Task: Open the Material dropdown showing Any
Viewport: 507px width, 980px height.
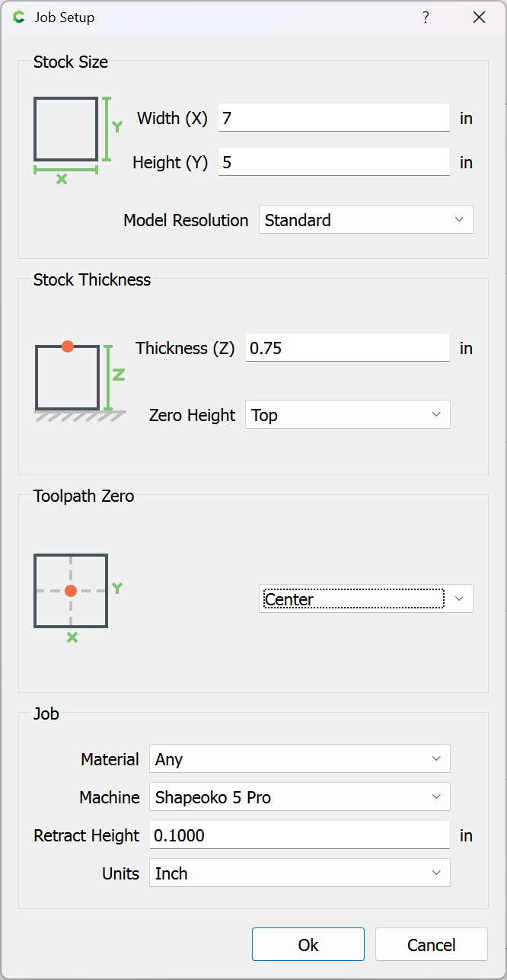Action: coord(300,758)
